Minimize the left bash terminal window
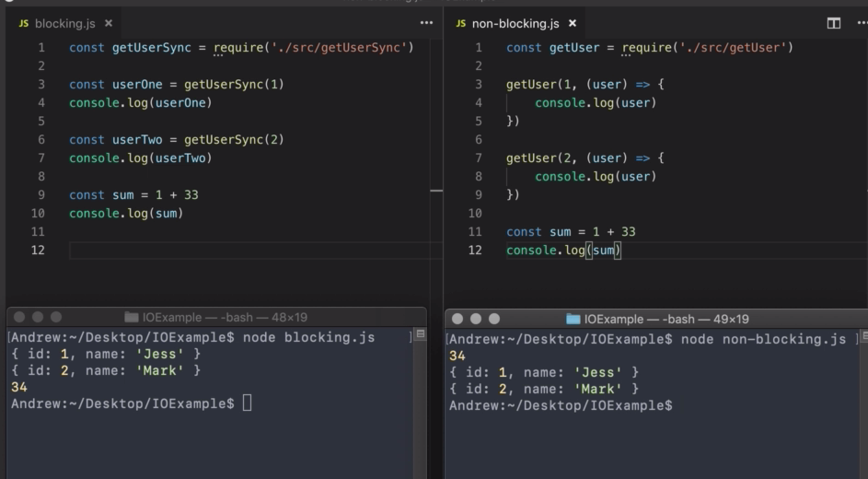The height and width of the screenshot is (479, 868). click(x=38, y=317)
